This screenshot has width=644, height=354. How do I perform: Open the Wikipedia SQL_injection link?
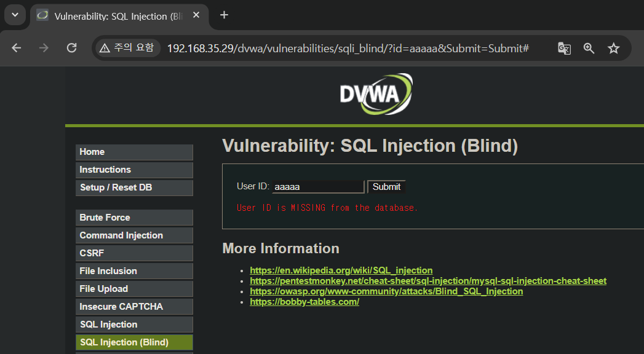click(x=341, y=270)
